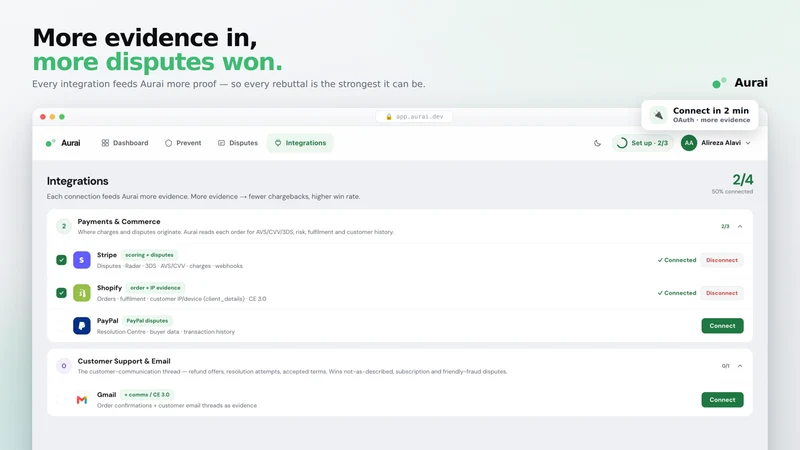Click the Stripe Connected status
800x450 pixels.
point(677,260)
